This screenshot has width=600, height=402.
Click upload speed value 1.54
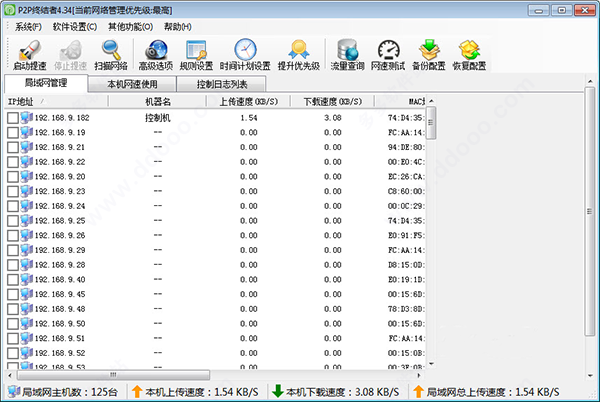coord(249,118)
